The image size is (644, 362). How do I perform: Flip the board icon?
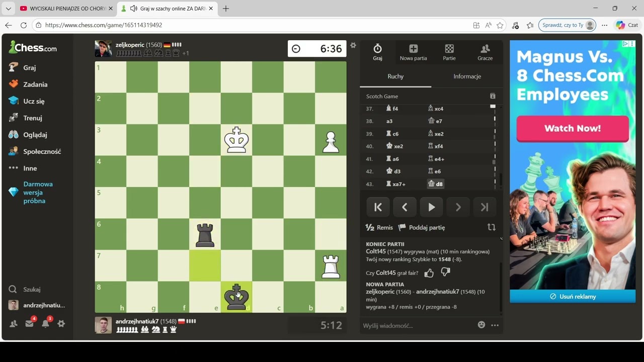[492, 227]
